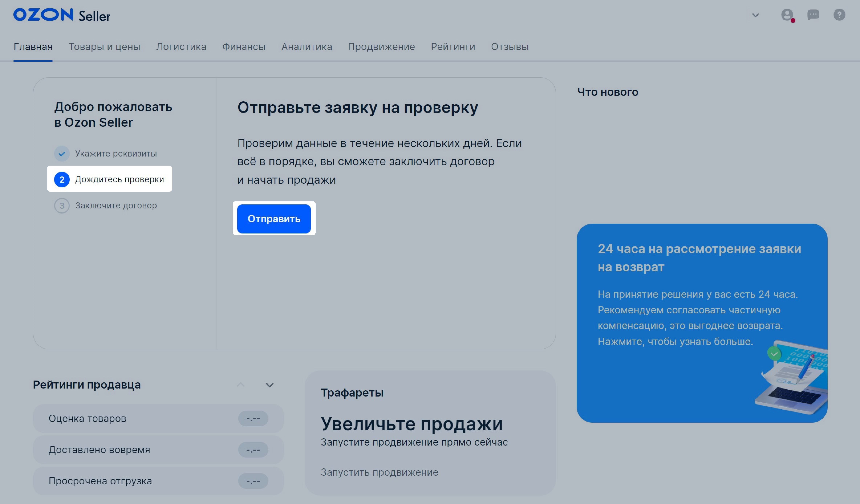
Task: Click the Отправить button
Action: (274, 219)
